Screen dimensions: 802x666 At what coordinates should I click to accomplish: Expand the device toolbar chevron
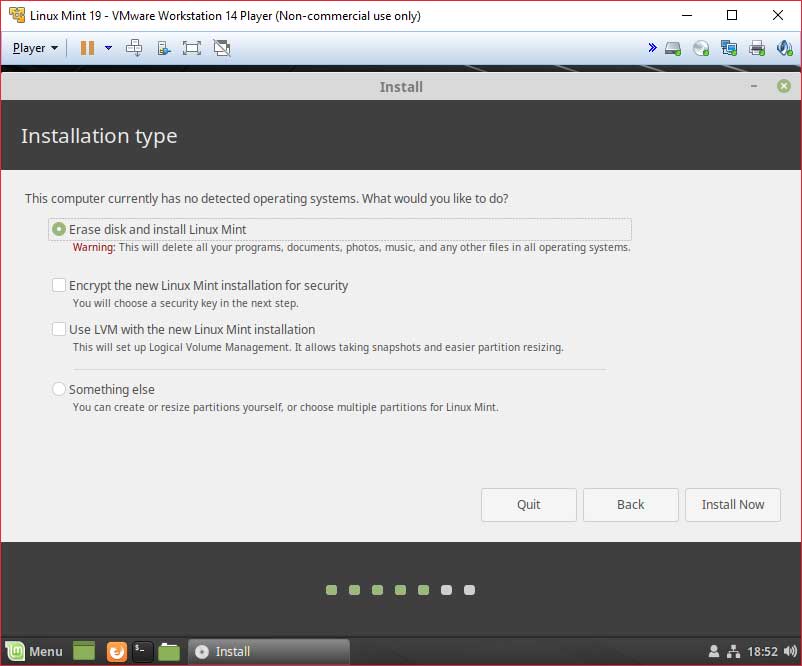point(652,48)
